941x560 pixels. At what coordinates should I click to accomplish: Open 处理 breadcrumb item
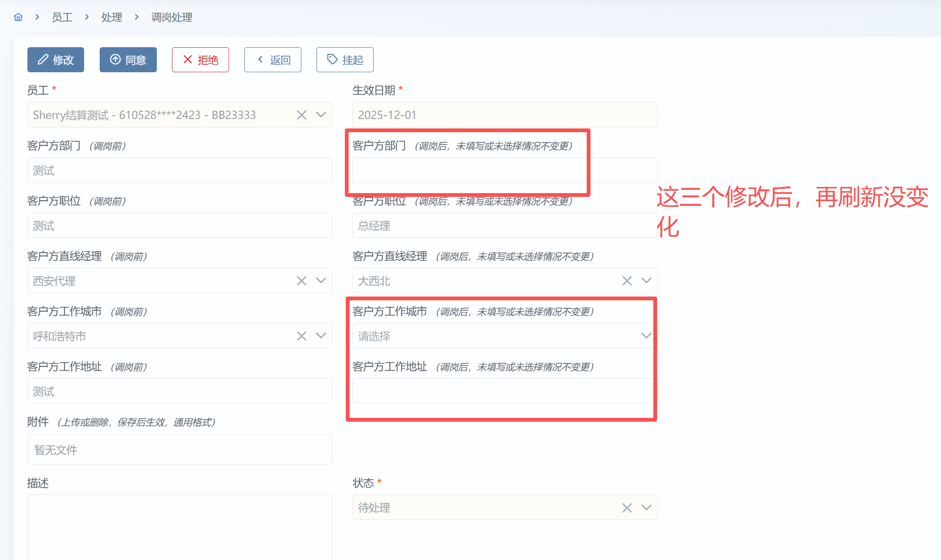pyautogui.click(x=111, y=17)
